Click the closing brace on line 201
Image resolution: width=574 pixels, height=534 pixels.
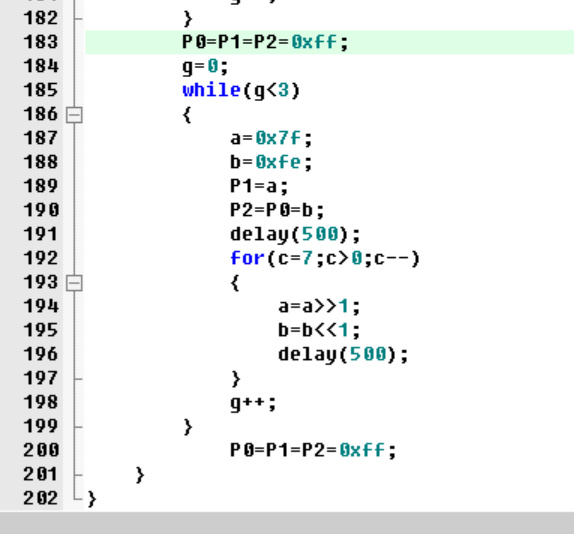point(140,475)
